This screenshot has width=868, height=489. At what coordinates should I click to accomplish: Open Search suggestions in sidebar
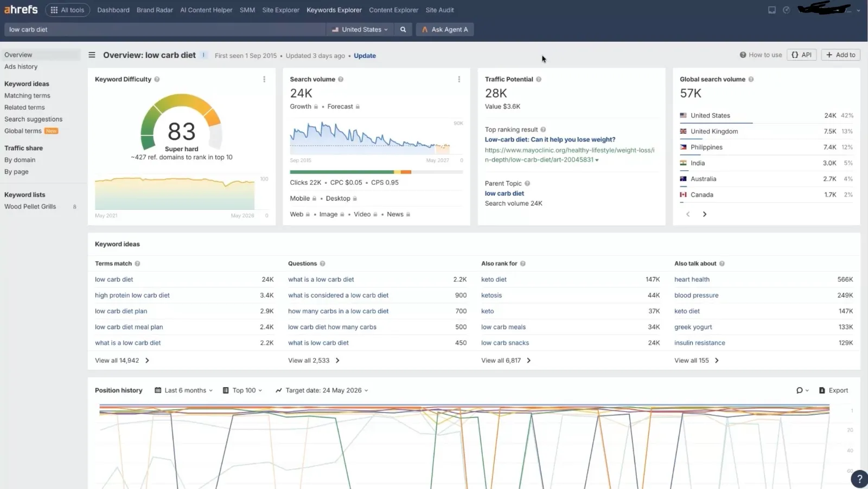33,119
